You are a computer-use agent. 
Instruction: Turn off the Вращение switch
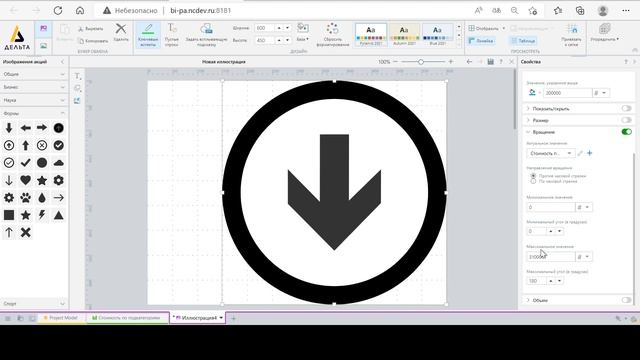pyautogui.click(x=627, y=132)
